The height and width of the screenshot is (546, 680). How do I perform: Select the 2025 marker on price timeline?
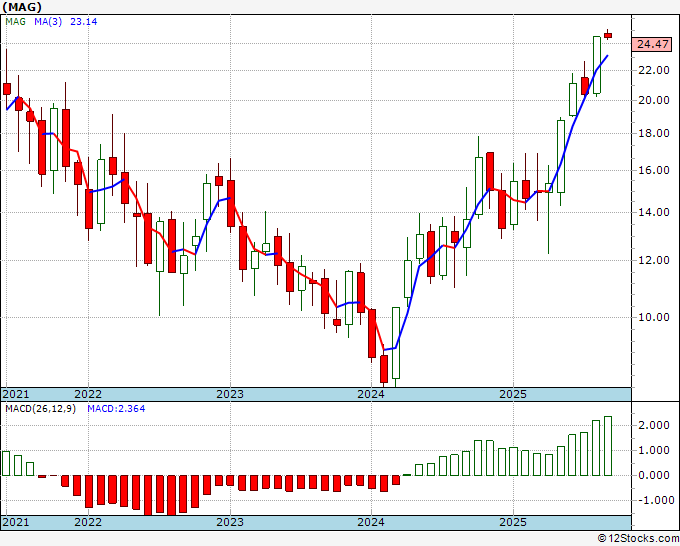[513, 394]
